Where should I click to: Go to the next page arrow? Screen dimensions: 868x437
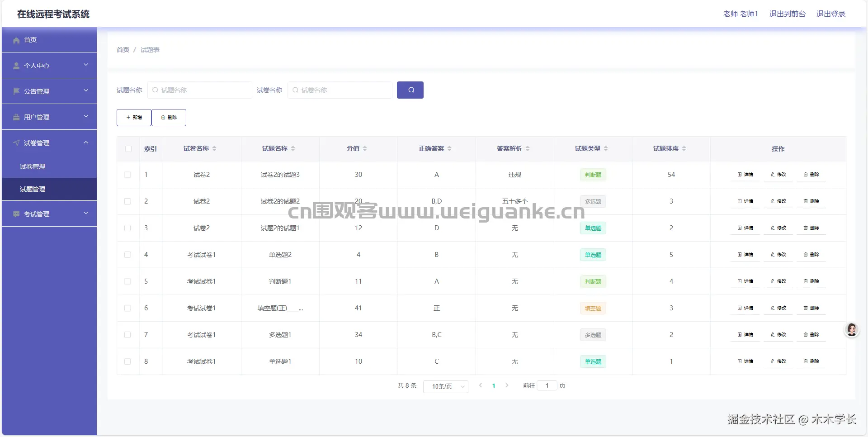click(507, 385)
